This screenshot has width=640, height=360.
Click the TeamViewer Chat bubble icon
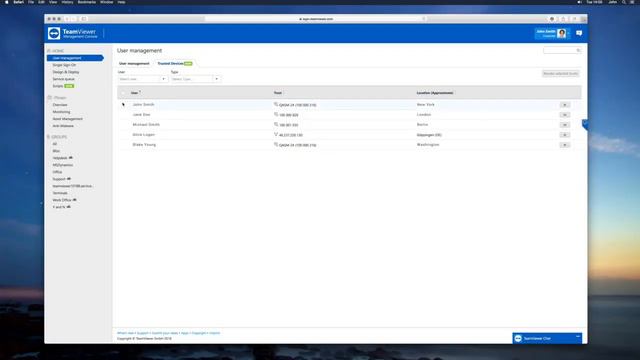pos(518,338)
